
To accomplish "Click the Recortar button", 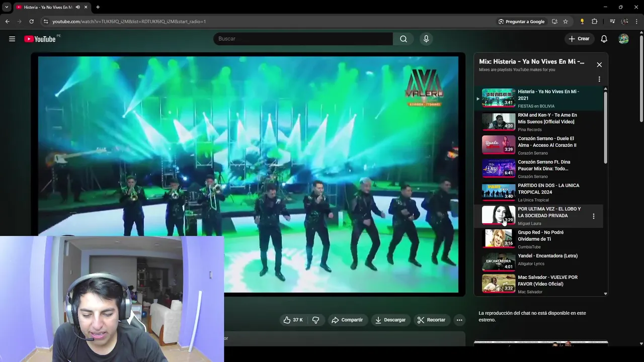I will tap(431, 320).
